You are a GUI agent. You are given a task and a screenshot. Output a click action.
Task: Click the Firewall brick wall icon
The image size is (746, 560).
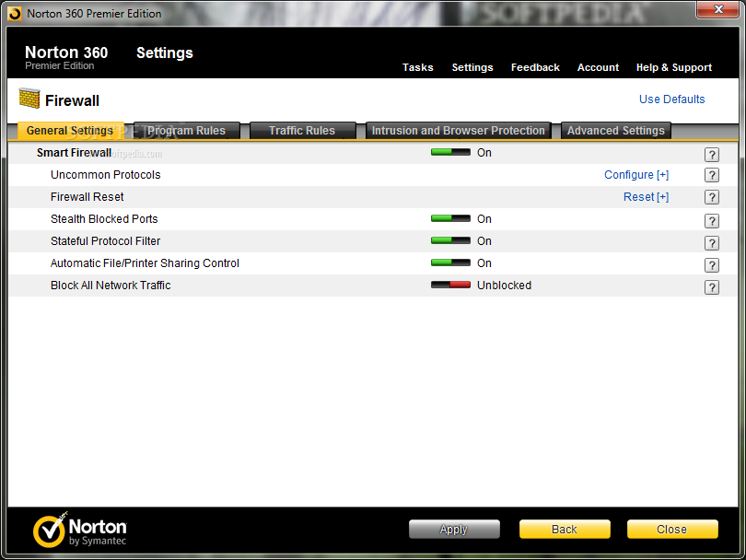(29, 98)
